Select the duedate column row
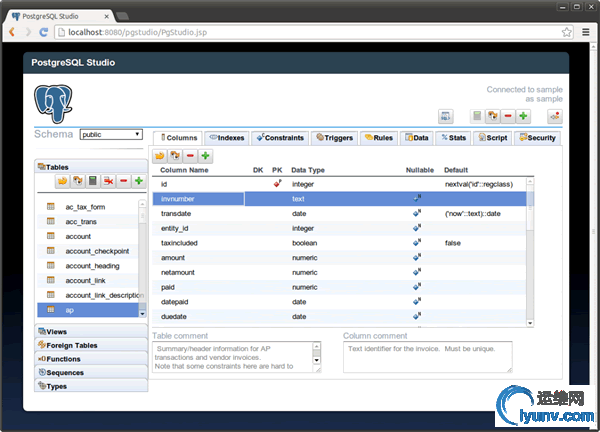Viewport: 600px width, 432px height. click(x=339, y=316)
